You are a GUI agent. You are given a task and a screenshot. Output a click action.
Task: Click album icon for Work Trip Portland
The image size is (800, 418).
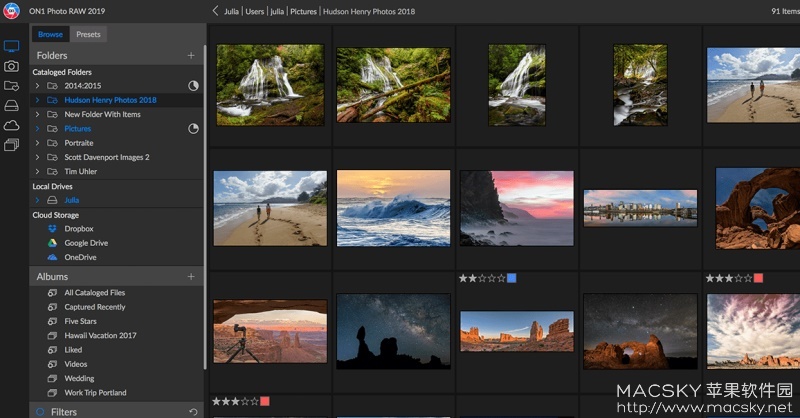[52, 392]
